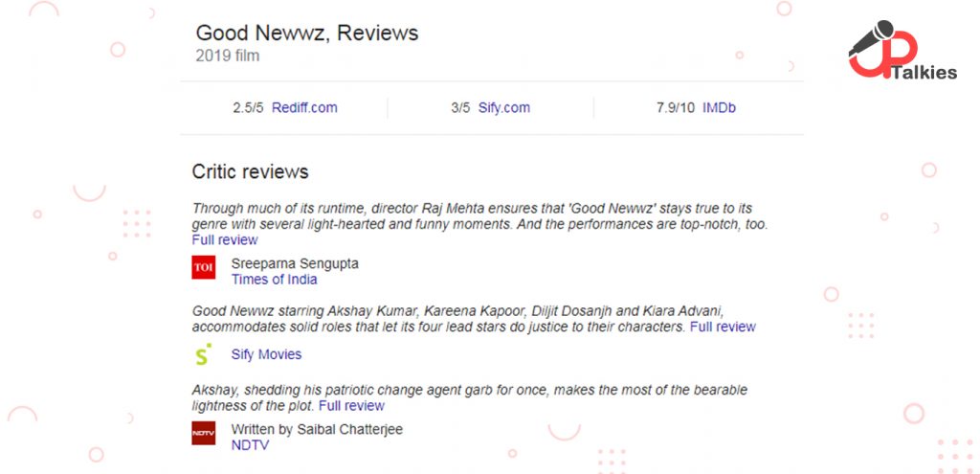The image size is (980, 474).
Task: Click the red TOI logo icon
Action: (204, 267)
